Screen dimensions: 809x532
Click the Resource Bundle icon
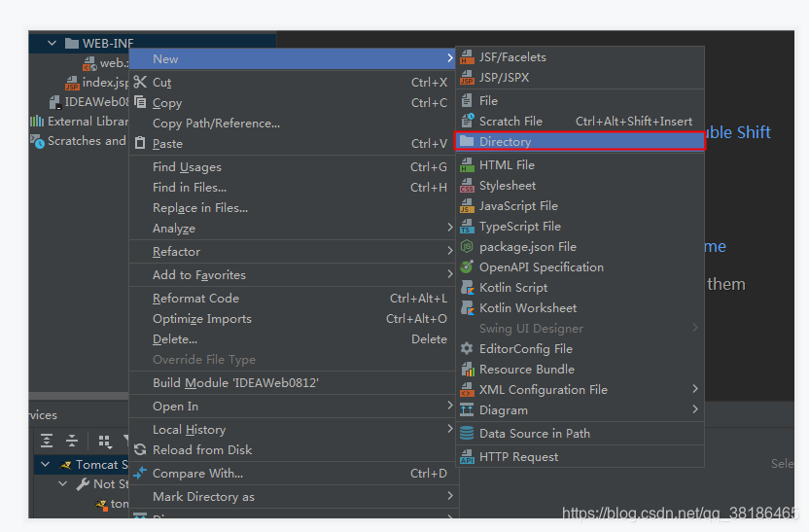(468, 369)
